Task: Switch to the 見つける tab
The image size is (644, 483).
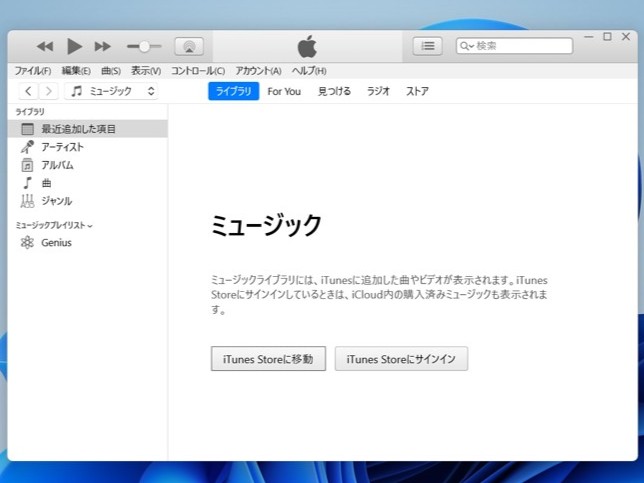Action: (334, 91)
